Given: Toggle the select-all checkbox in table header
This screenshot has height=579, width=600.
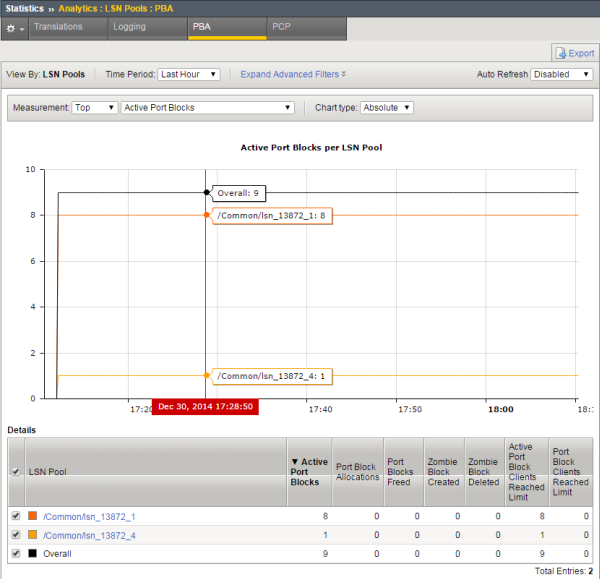Looking at the screenshot, I should tap(14, 471).
